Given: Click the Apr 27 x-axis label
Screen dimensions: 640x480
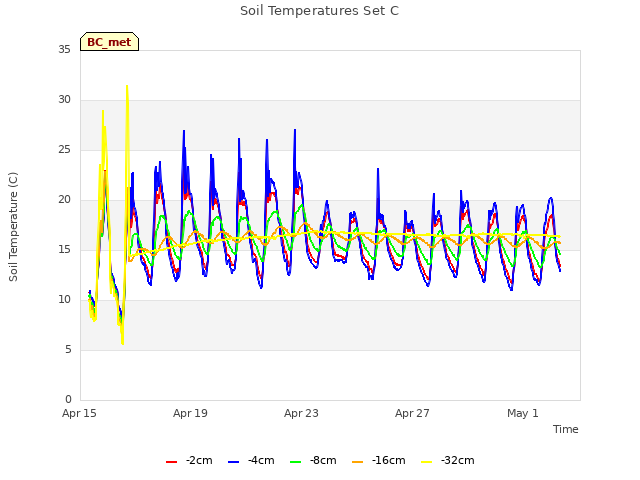Looking at the screenshot, I should coord(412,413).
